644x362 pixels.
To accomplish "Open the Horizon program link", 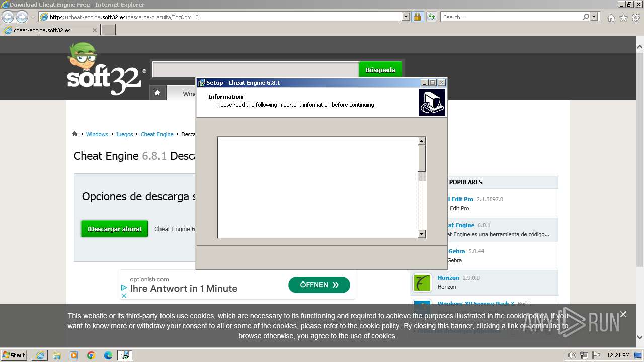I will [448, 278].
